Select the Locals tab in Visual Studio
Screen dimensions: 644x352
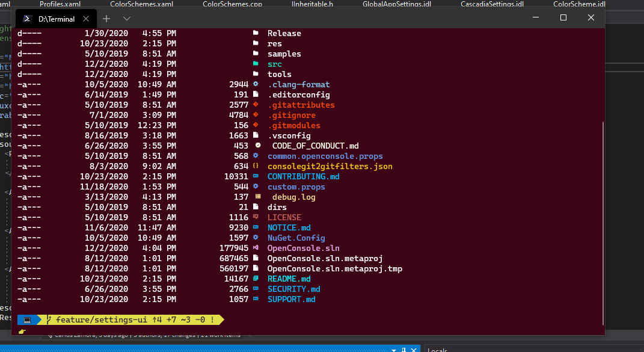click(437, 350)
